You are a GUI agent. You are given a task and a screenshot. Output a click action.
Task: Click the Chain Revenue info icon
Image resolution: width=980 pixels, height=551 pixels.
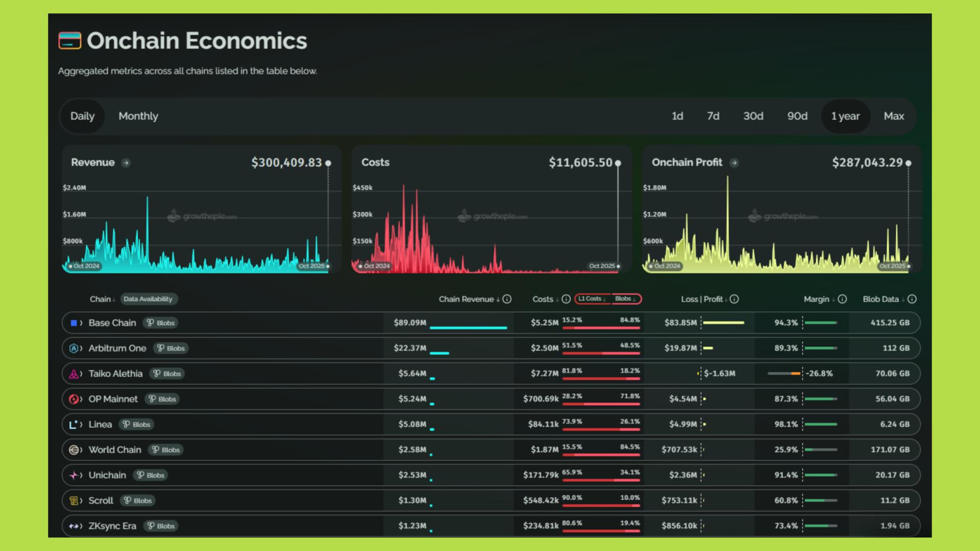click(x=507, y=299)
